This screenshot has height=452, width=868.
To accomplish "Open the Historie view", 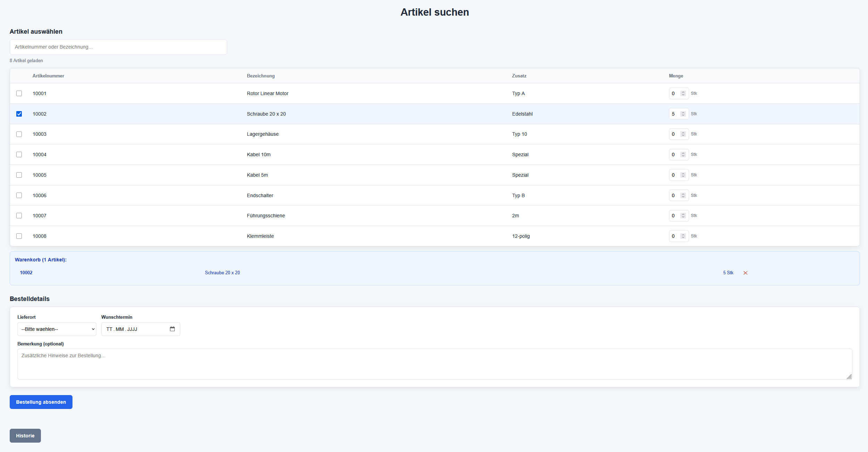I will pyautogui.click(x=25, y=436).
